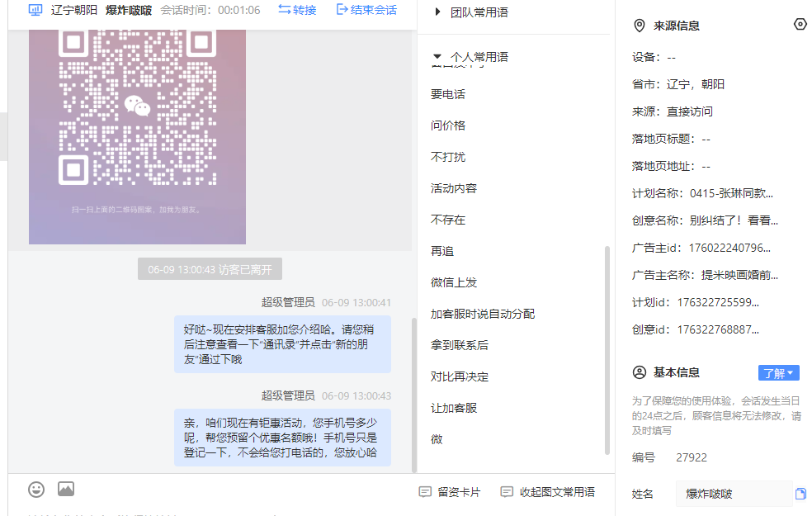812x516 pixels.
Task: Click the 来源 value 直接访问
Action: click(689, 112)
